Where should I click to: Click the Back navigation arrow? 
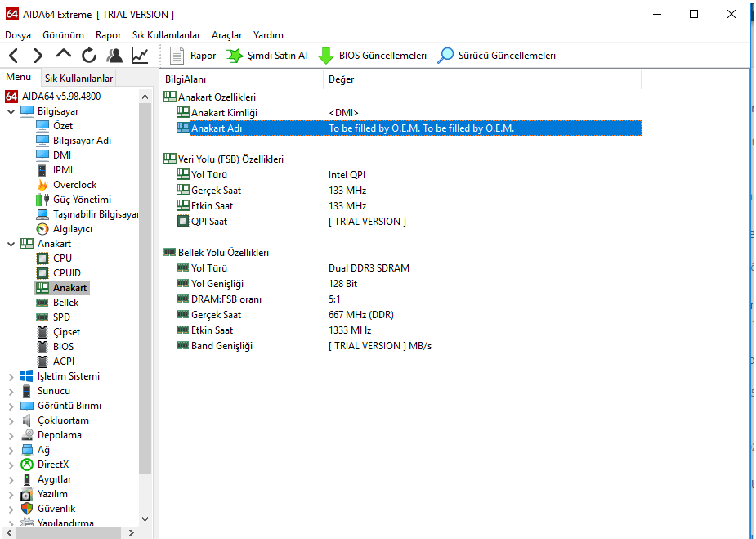(14, 56)
